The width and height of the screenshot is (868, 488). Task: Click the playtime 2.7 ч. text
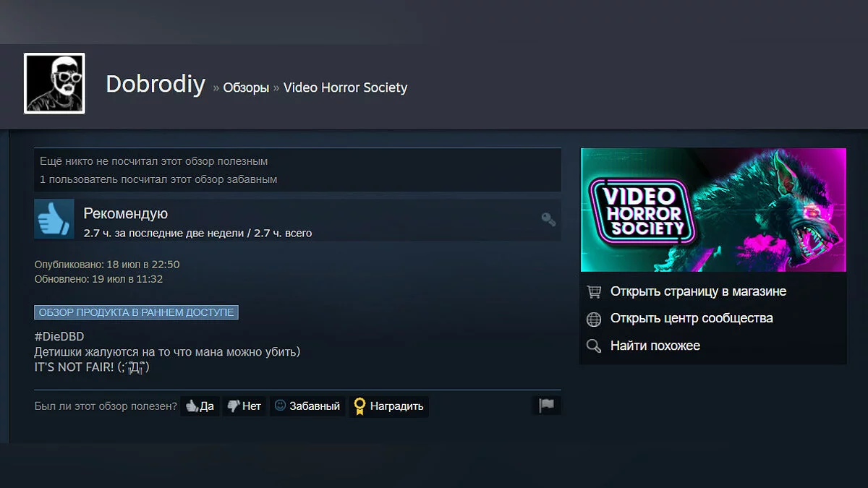(x=197, y=233)
